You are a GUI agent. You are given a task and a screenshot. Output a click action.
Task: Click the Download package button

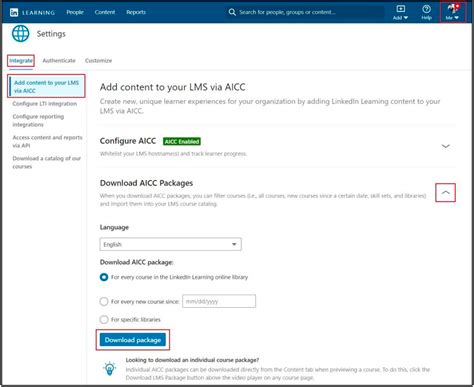133,340
